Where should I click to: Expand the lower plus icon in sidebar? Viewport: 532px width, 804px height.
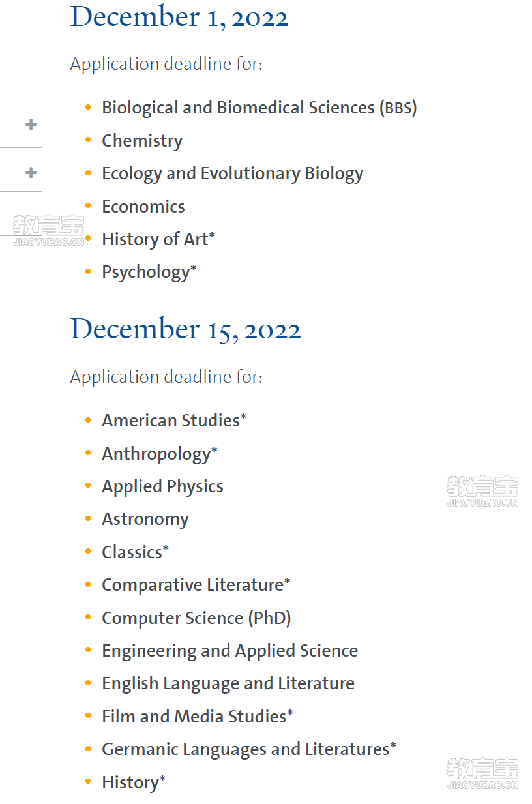click(x=31, y=173)
